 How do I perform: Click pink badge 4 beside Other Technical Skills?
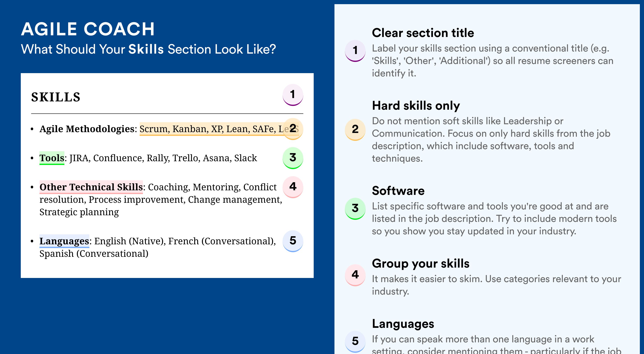(293, 187)
